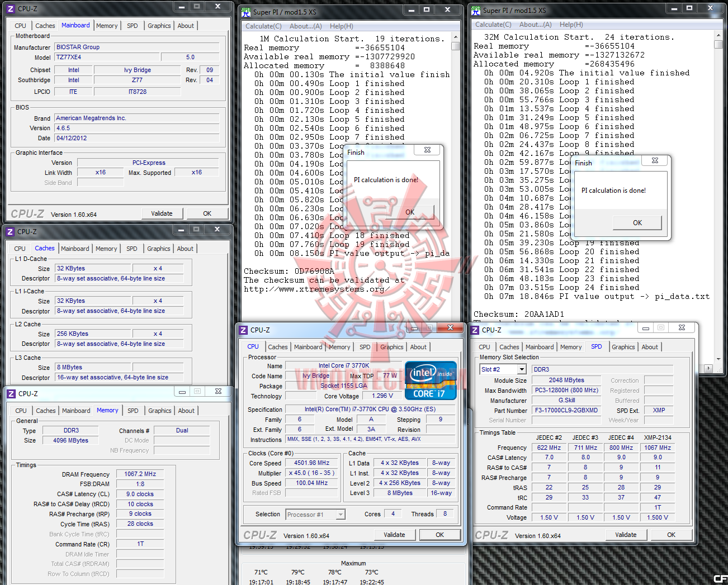Click OK at bottom of Memory Slot Selection window
This screenshot has height=585, width=728.
click(672, 535)
